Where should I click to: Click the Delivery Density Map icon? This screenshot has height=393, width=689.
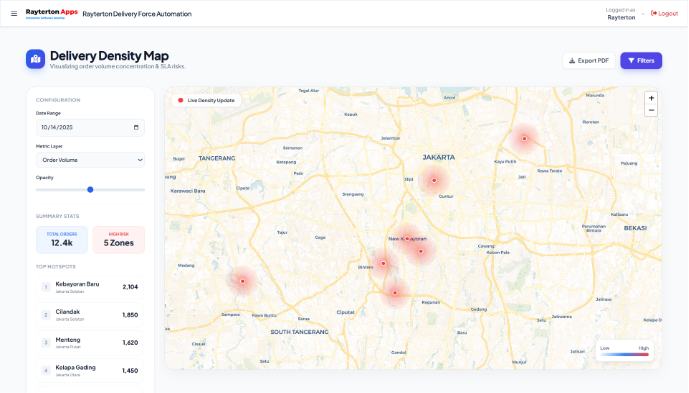tap(35, 59)
